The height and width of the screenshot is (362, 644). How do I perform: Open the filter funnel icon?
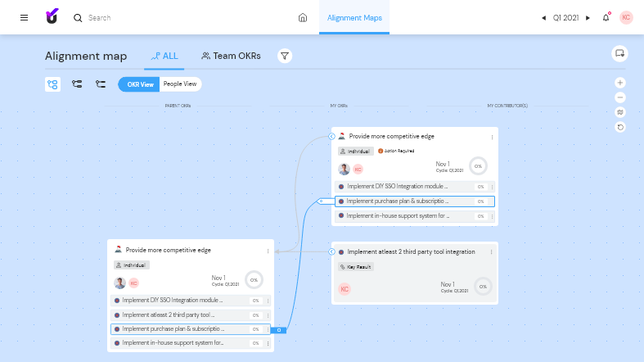pos(285,56)
